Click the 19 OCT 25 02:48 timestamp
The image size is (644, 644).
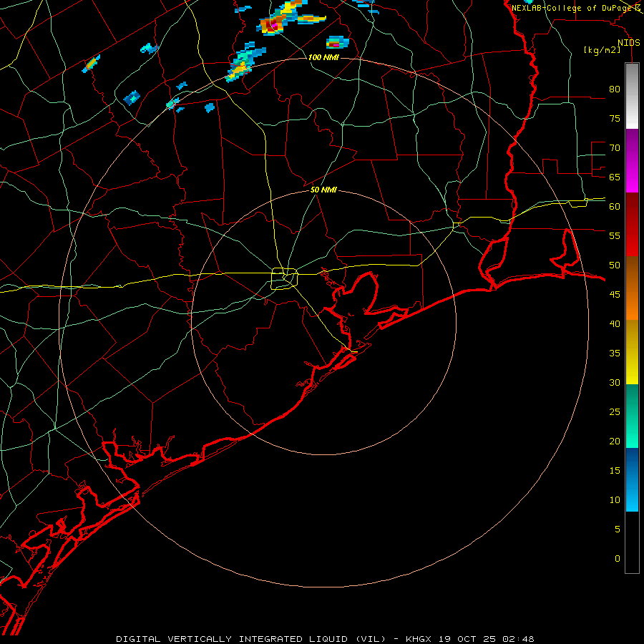click(x=487, y=639)
